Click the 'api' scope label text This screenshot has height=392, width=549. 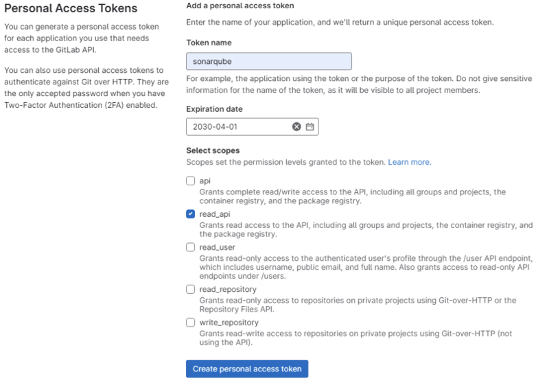205,181
